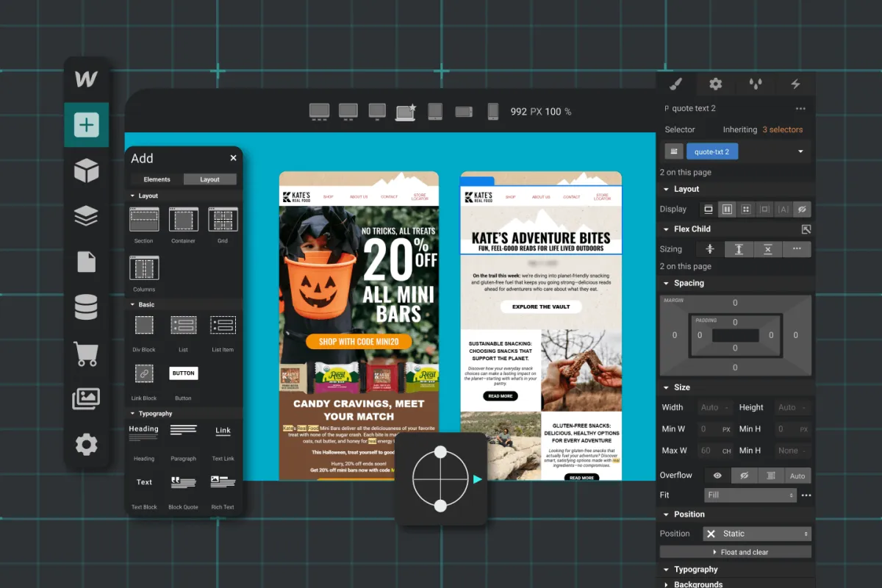The image size is (882, 588).
Task: Set Display to inline
Action: point(784,209)
